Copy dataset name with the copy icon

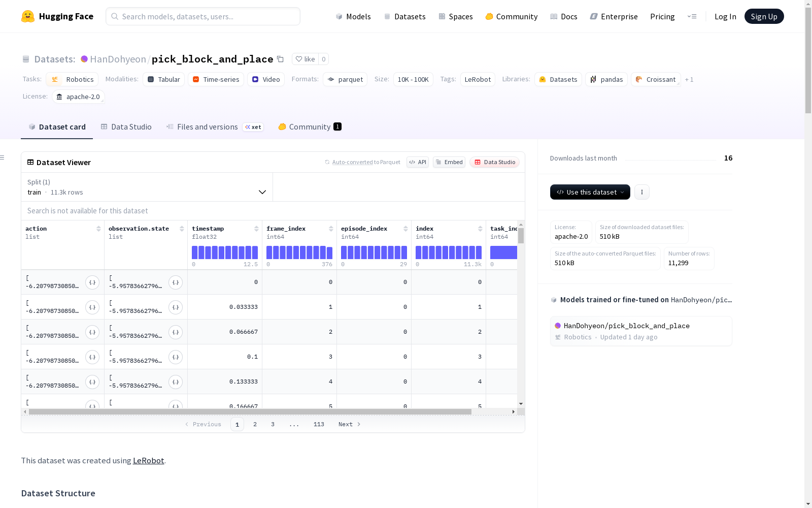pos(280,59)
